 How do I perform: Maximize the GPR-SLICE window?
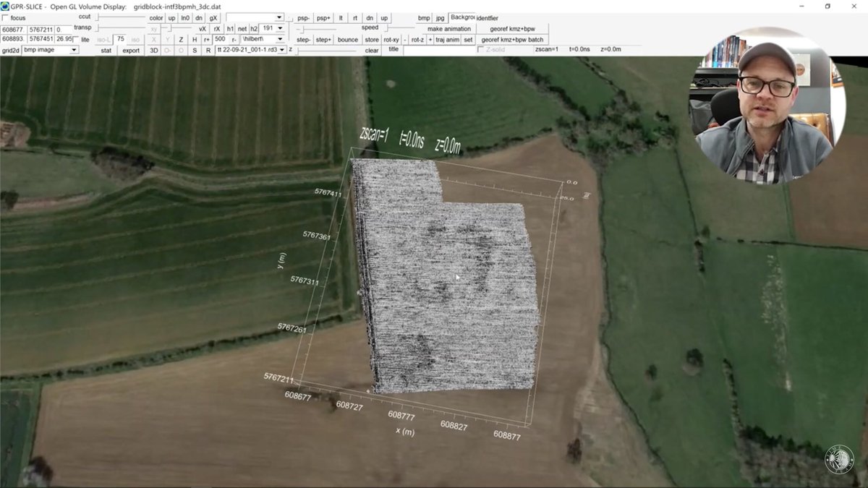pos(827,6)
